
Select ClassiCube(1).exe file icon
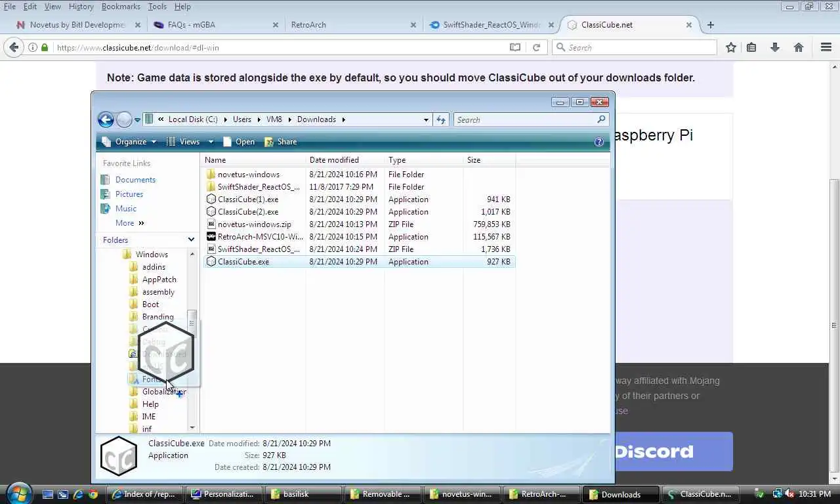pyautogui.click(x=211, y=199)
